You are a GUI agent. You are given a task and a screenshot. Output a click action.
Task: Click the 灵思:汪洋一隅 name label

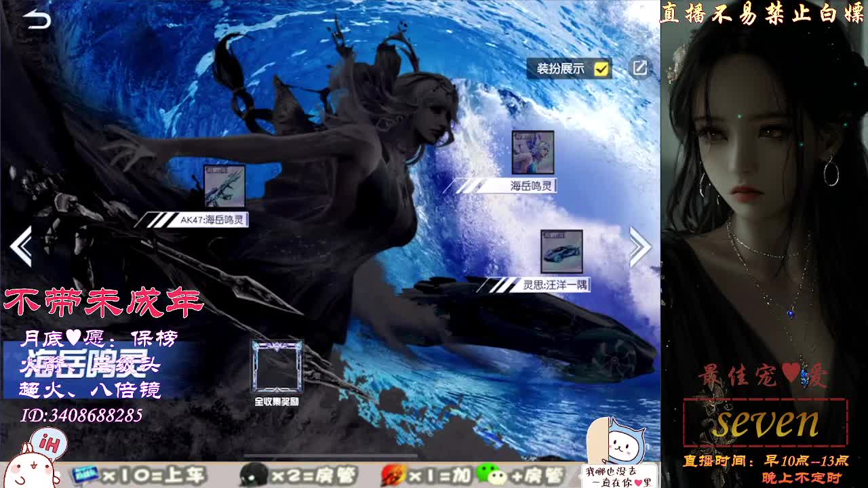click(555, 285)
